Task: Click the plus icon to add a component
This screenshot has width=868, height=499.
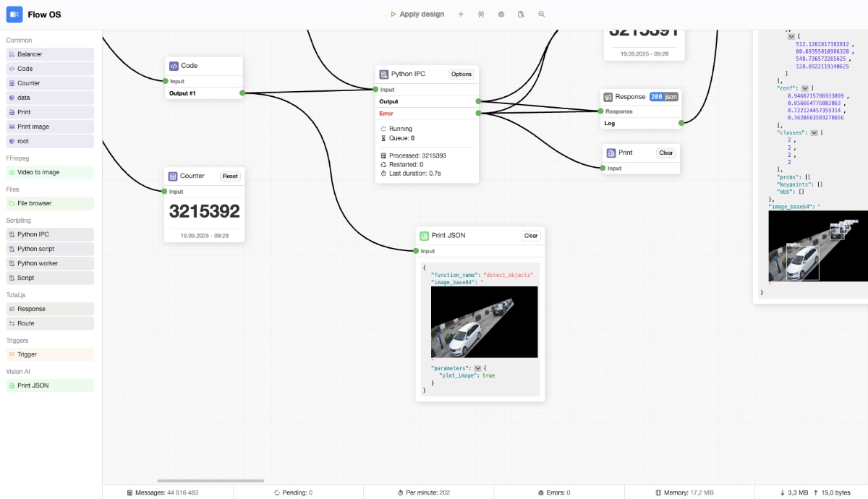Action: click(x=461, y=14)
